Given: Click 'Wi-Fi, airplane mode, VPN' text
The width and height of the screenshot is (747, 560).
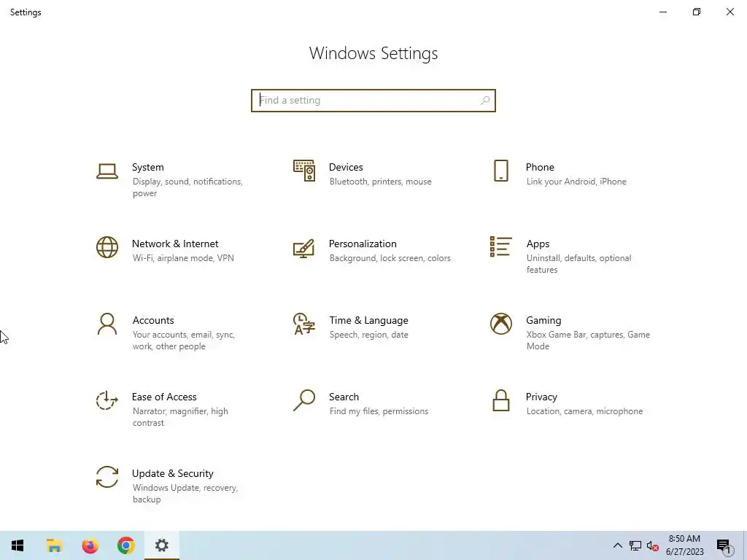Looking at the screenshot, I should coord(183,258).
